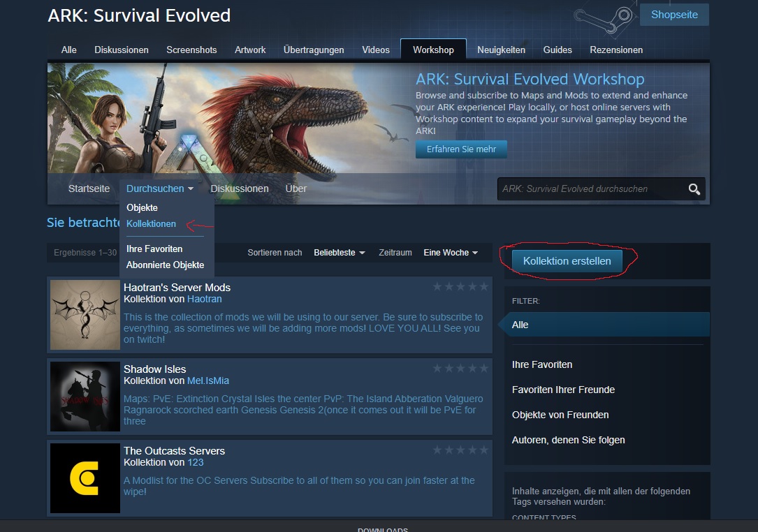
Task: Click The Outcasts Servers description text
Action: 299,486
